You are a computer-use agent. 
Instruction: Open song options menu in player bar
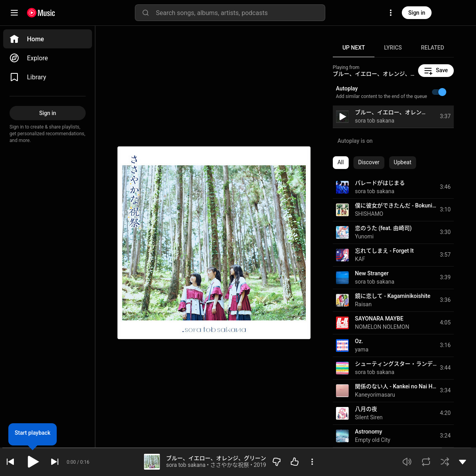click(x=312, y=462)
